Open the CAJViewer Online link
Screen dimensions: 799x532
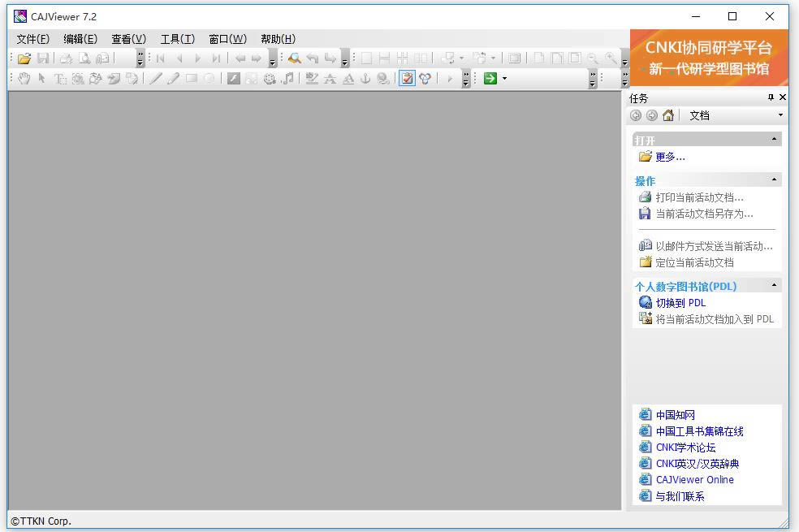coord(694,480)
